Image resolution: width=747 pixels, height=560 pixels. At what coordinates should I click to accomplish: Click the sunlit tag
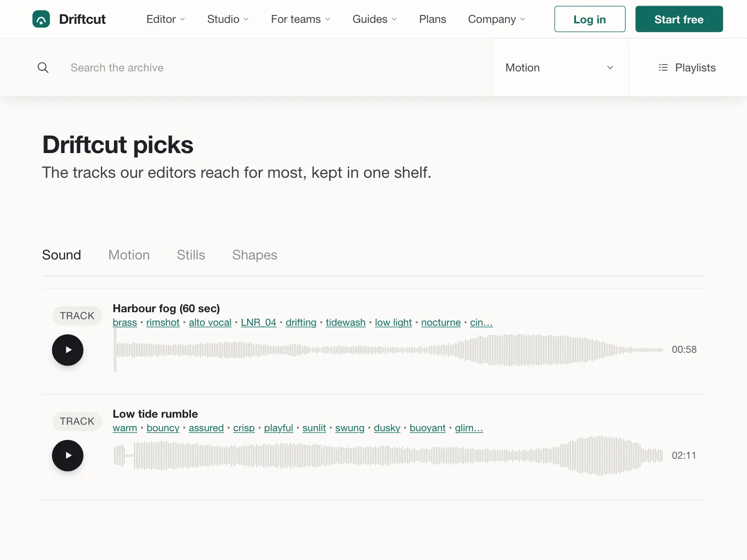314,428
